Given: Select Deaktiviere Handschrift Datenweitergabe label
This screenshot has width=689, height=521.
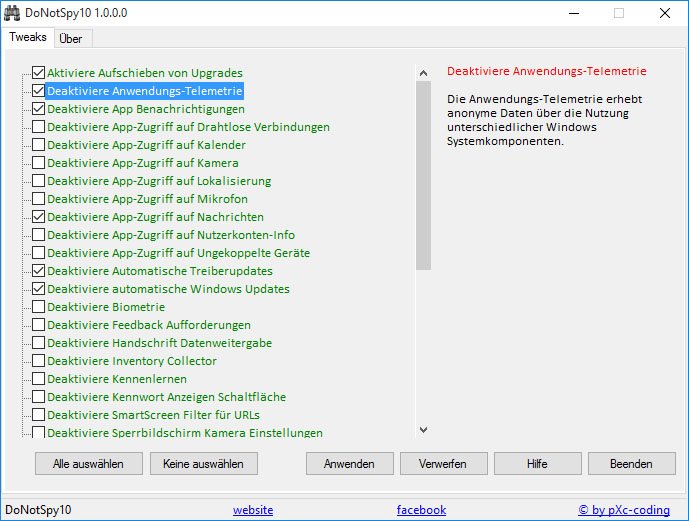Looking at the screenshot, I should 160,343.
